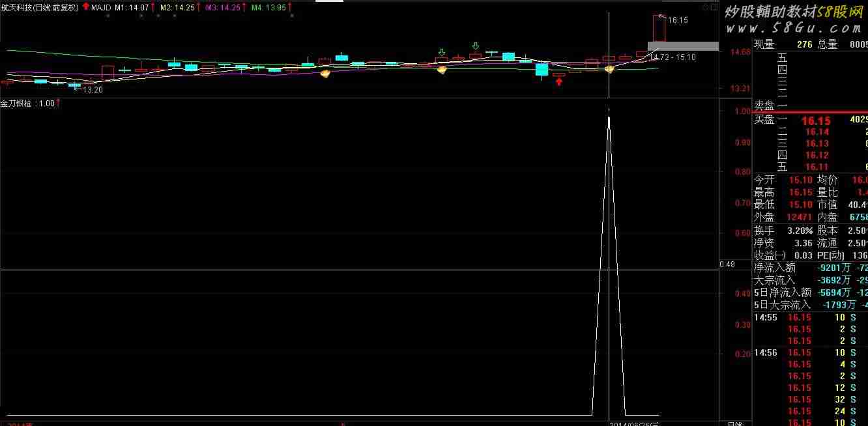This screenshot has height=426, width=868.
Task: Click the 现量 value 276
Action: pyautogui.click(x=804, y=44)
